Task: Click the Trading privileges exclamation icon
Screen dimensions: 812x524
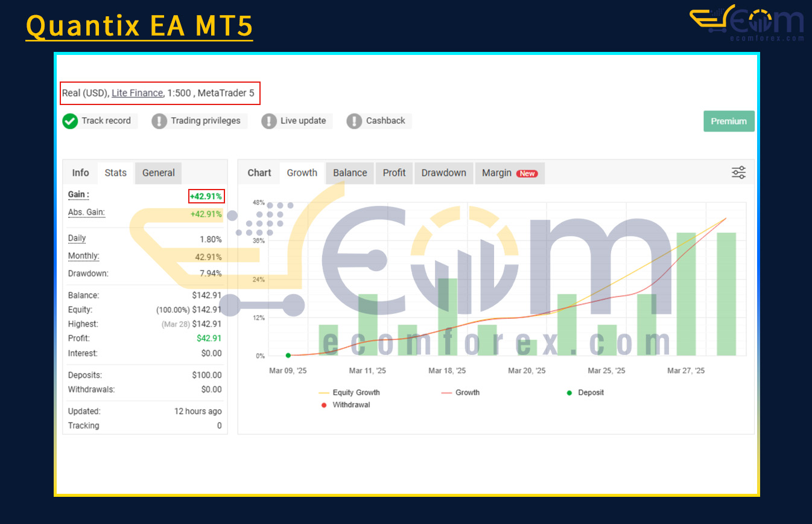Action: [x=159, y=121]
